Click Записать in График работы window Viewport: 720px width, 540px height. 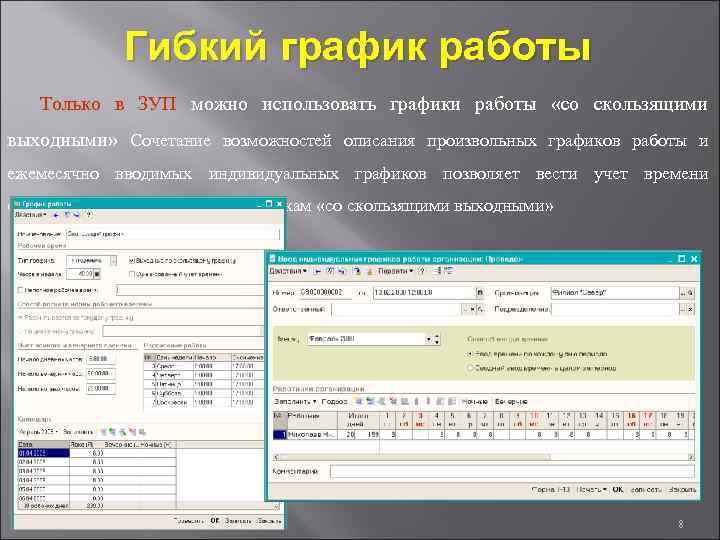(238, 521)
